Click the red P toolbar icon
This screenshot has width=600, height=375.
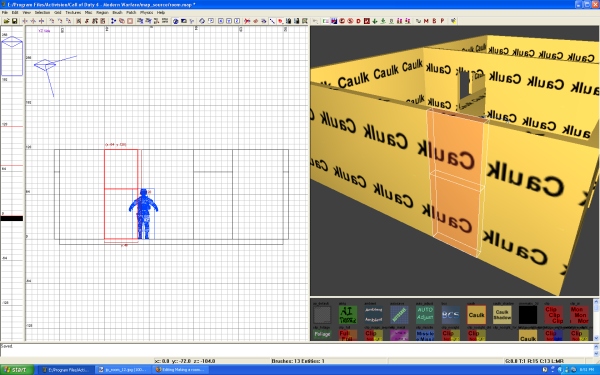pos(442,21)
